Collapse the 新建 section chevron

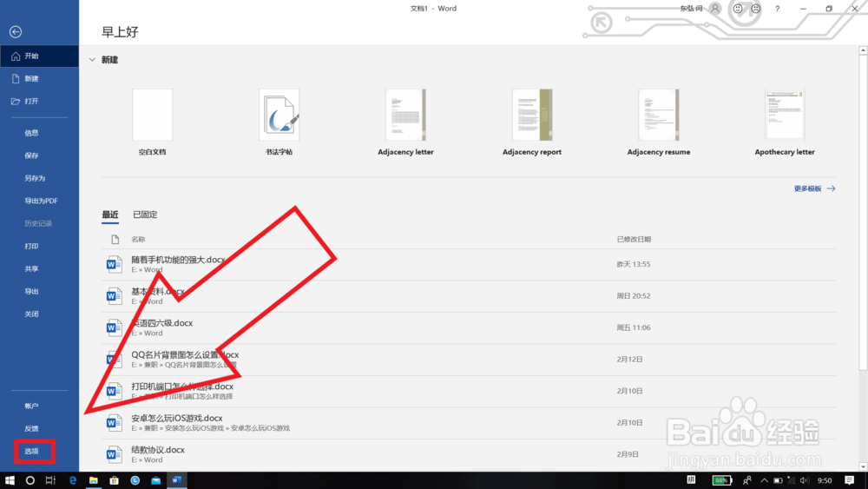pyautogui.click(x=93, y=60)
